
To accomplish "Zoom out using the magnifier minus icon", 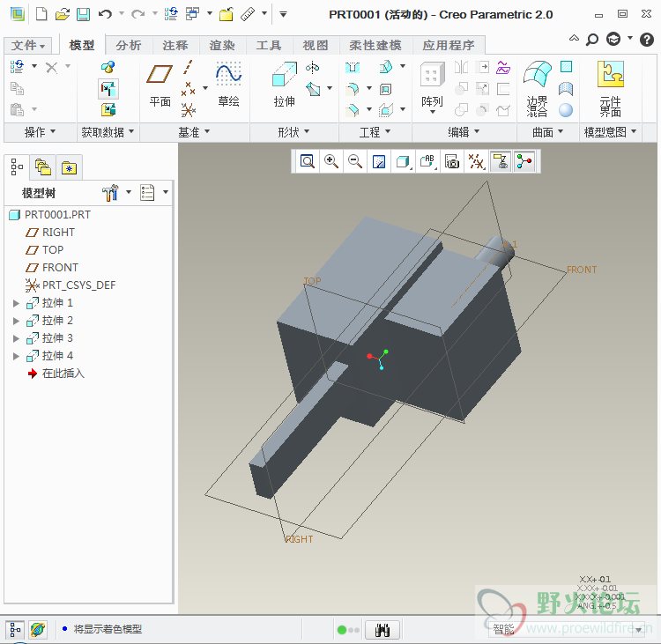I will [x=355, y=161].
